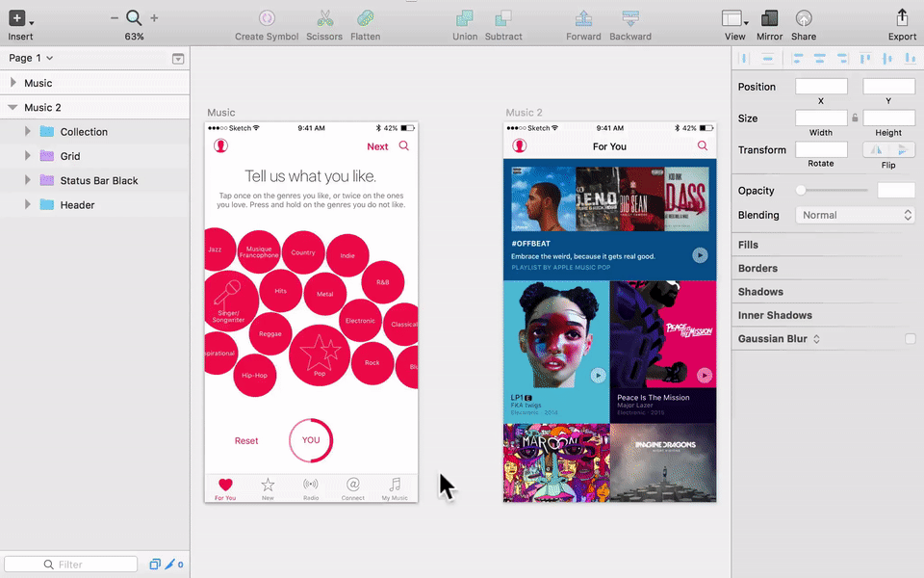
Task: Click the Rotate transform field
Action: (821, 150)
